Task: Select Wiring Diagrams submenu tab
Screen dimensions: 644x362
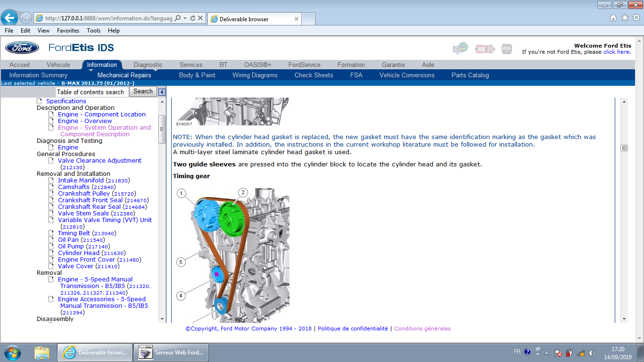Action: [255, 75]
